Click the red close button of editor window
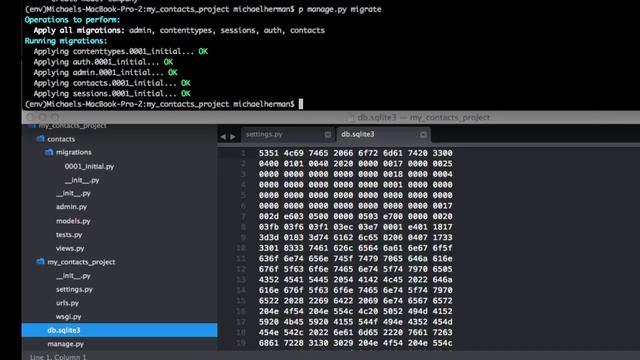Image resolution: width=640 pixels, height=360 pixels. click(x=30, y=117)
